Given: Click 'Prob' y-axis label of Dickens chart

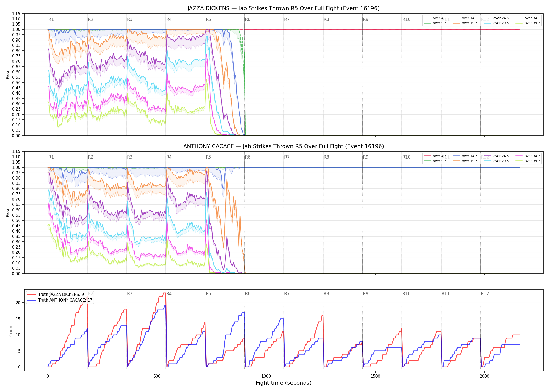Looking at the screenshot, I should pyautogui.click(x=8, y=75).
